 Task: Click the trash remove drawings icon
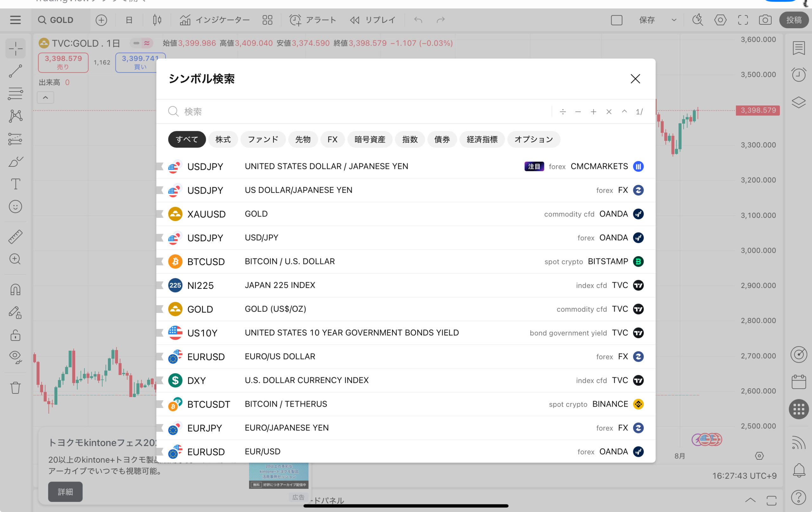click(16, 388)
